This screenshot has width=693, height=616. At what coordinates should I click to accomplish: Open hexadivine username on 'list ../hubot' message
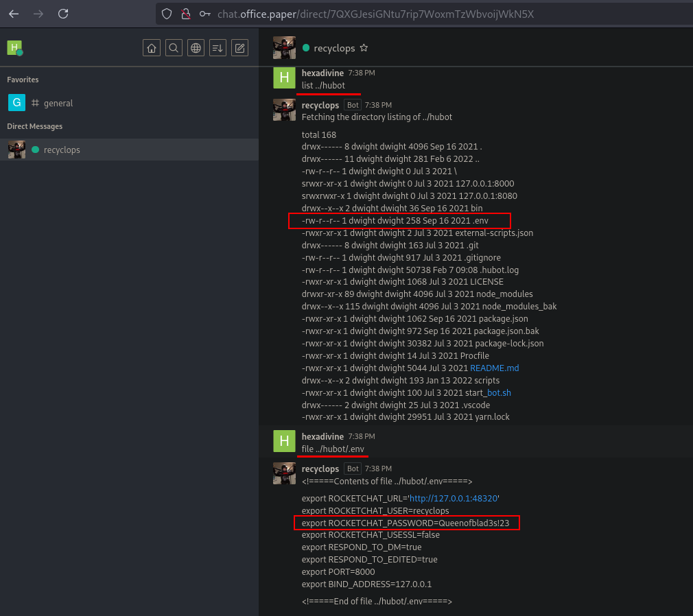322,73
